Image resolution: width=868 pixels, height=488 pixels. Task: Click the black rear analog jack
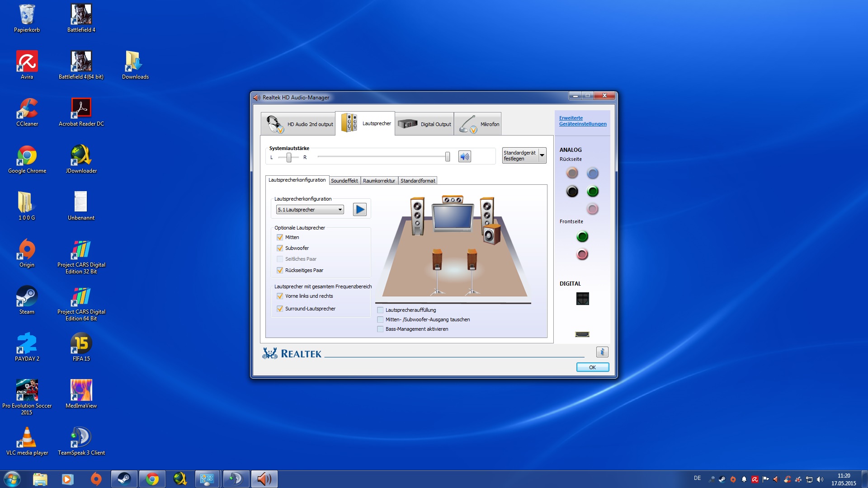point(572,192)
